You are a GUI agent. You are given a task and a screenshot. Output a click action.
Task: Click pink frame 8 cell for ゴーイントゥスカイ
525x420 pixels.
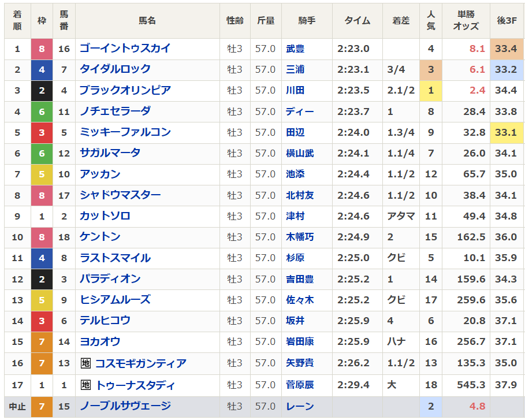coord(42,49)
